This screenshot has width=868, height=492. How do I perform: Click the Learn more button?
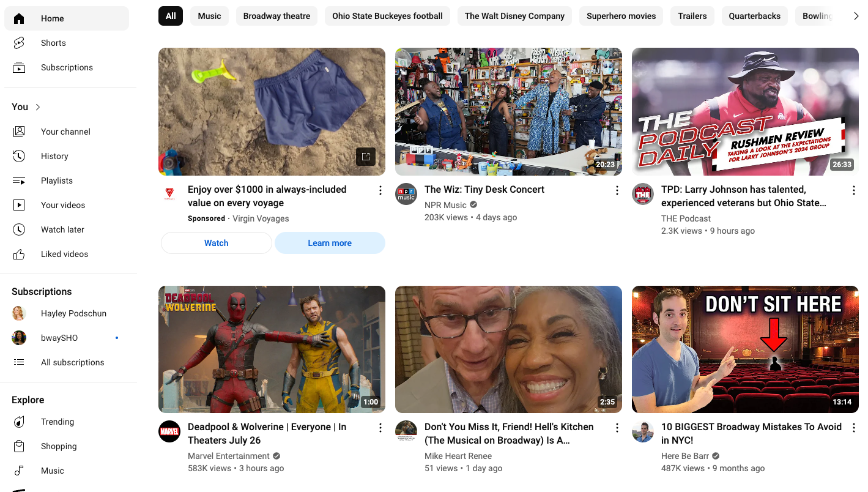coord(330,243)
